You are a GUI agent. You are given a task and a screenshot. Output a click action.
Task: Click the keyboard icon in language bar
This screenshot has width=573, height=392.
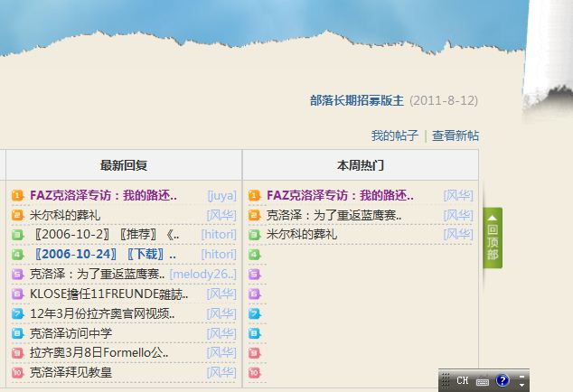pos(483,381)
